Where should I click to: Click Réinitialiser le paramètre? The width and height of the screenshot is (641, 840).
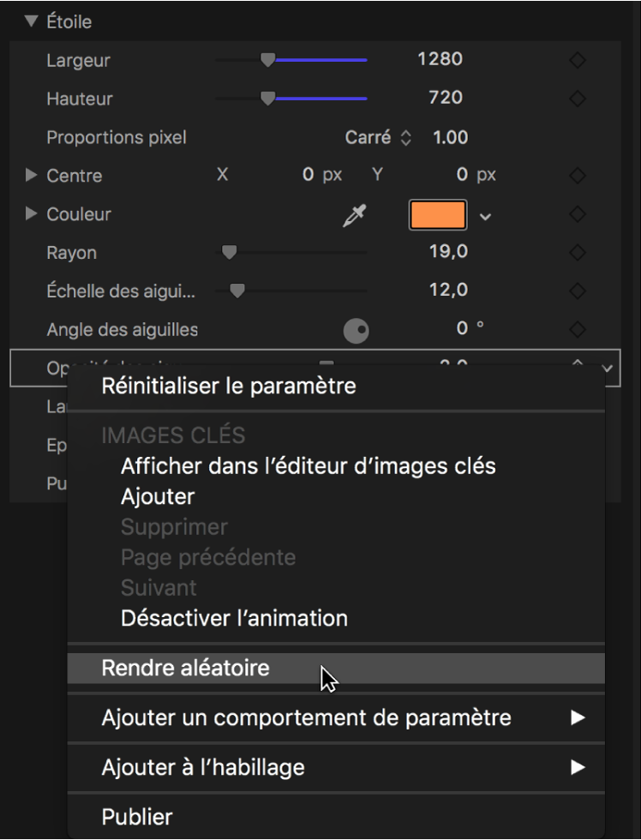228,386
